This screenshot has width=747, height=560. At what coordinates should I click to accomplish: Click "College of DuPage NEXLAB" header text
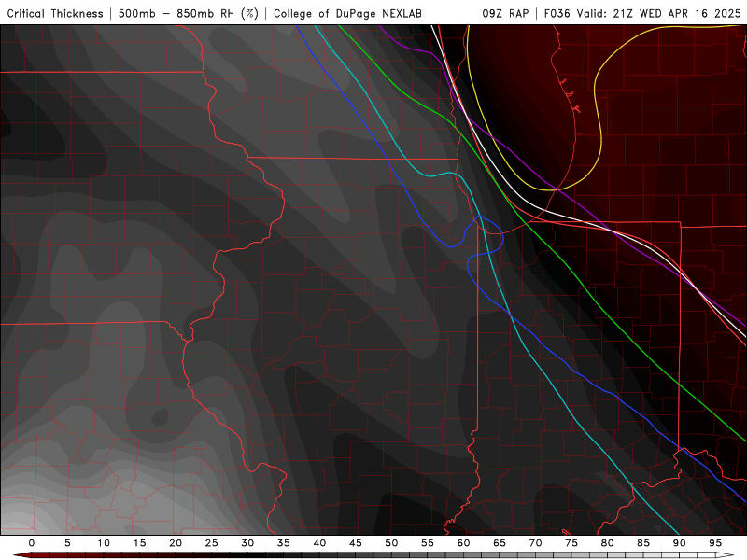point(347,13)
